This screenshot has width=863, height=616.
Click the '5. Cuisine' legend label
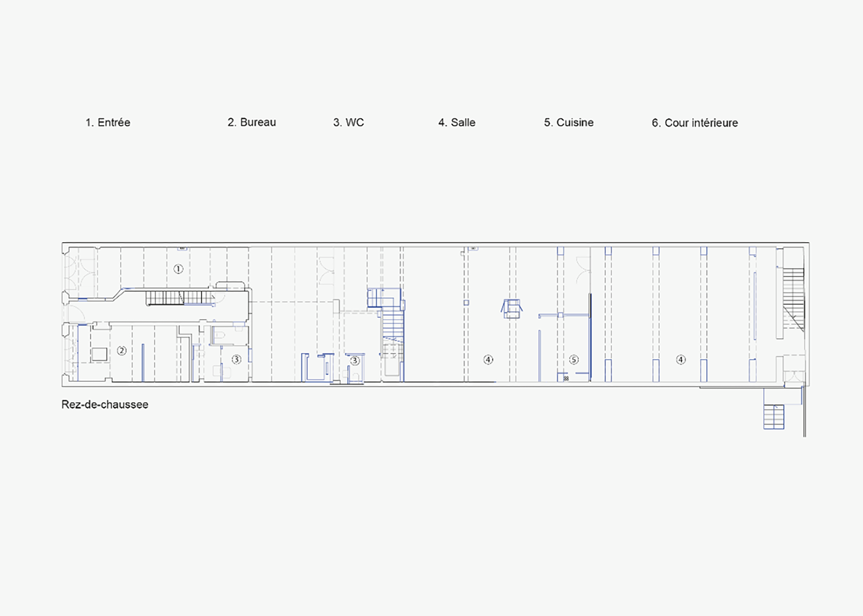[568, 123]
